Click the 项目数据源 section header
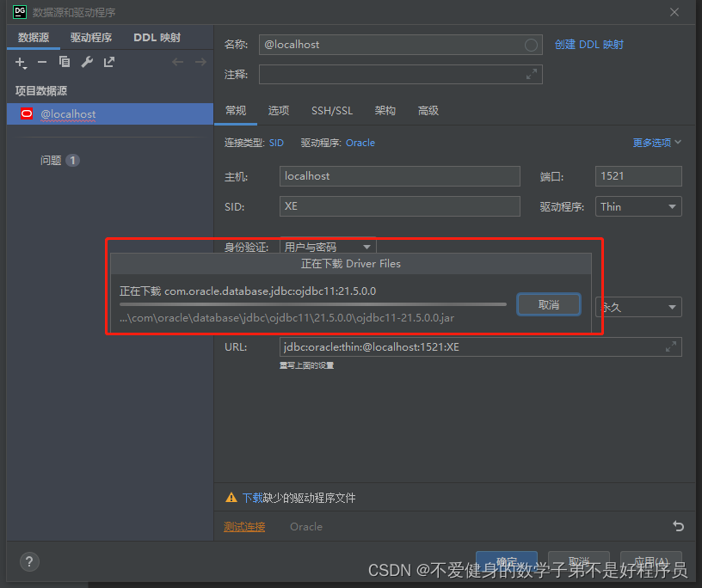702x588 pixels. coord(41,91)
